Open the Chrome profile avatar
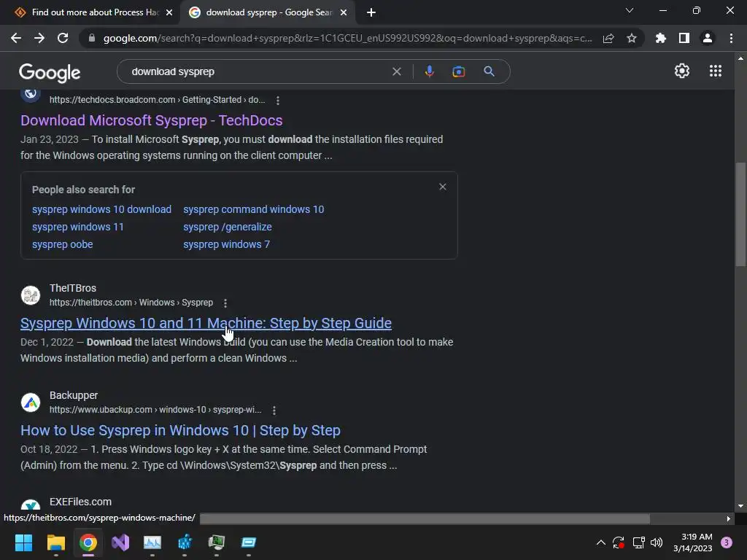Image resolution: width=747 pixels, height=560 pixels. point(708,38)
